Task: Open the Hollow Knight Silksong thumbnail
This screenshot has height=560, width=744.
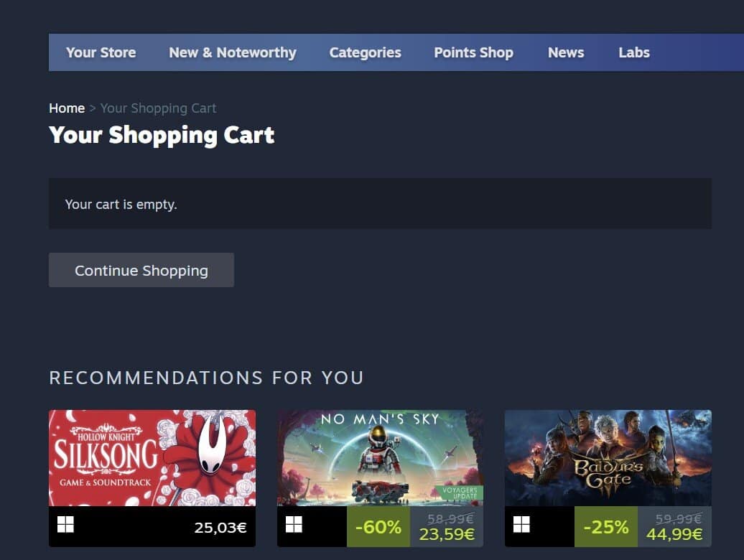Action: click(x=152, y=459)
